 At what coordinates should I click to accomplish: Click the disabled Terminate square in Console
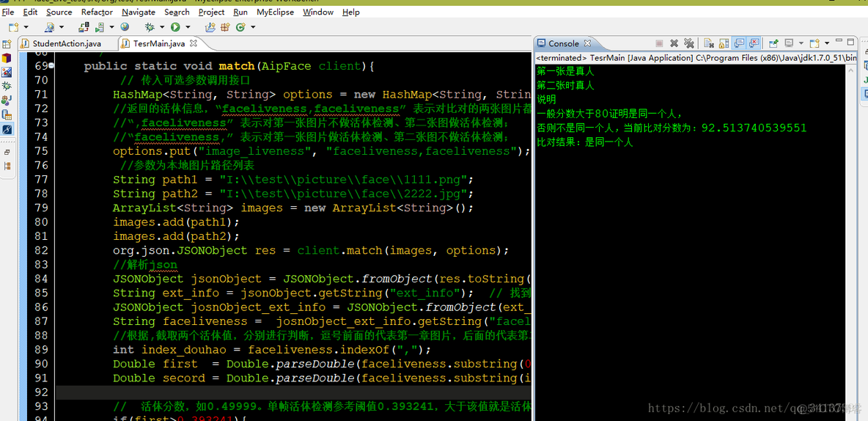pyautogui.click(x=659, y=43)
